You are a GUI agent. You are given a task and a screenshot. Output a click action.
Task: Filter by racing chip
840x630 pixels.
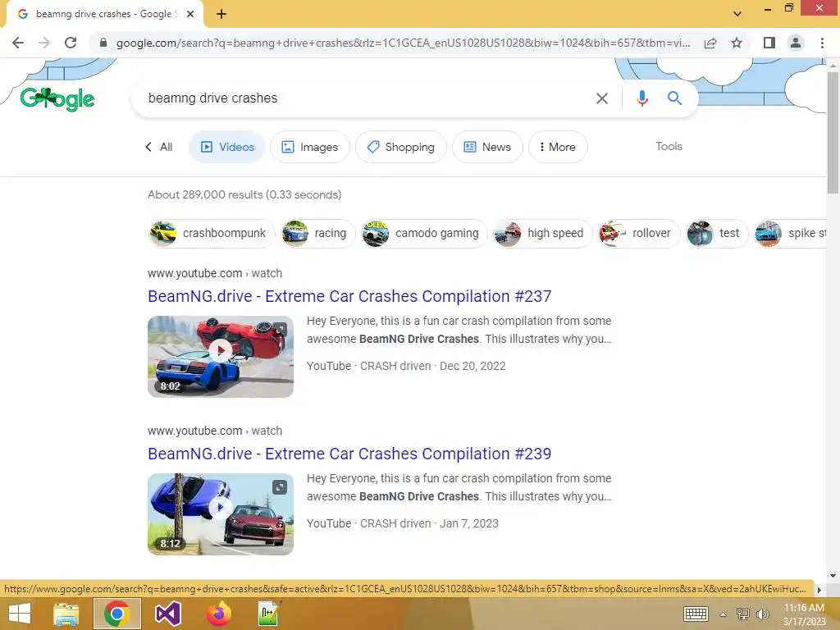coord(317,233)
